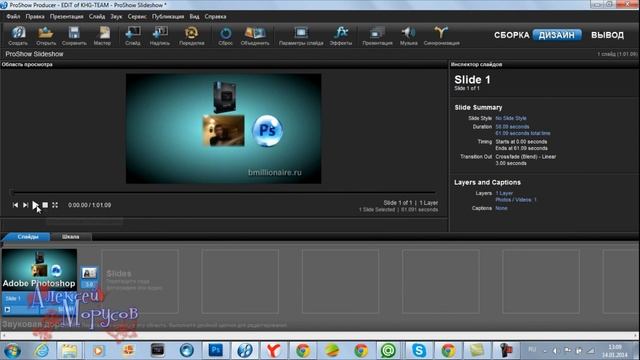Open the Вид menu
The width and height of the screenshot is (640, 360).
pyautogui.click(x=194, y=17)
